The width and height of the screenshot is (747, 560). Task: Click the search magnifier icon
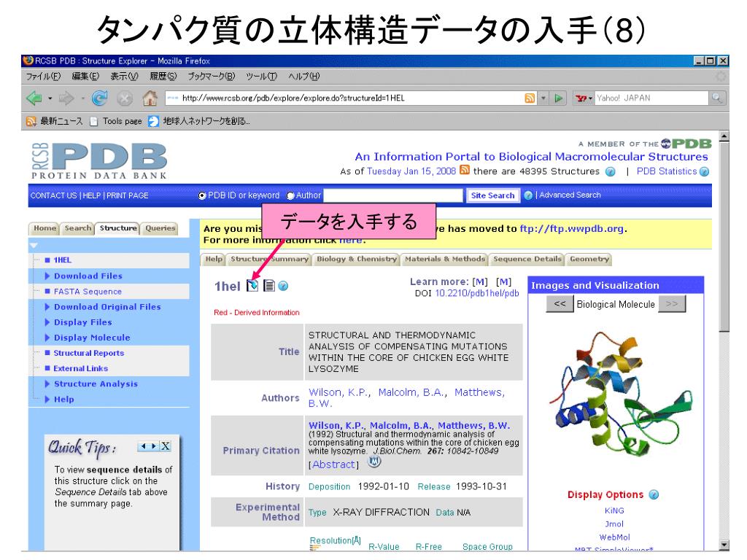click(716, 98)
